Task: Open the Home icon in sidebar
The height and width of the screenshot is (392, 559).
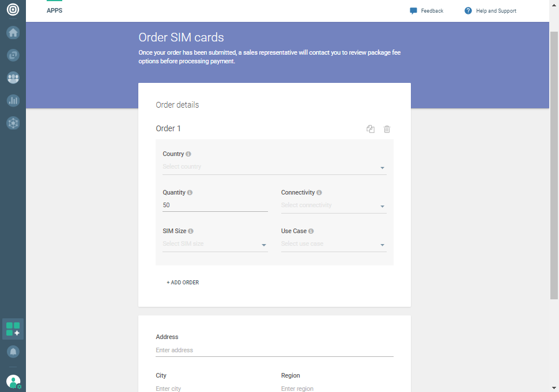Action: (x=13, y=33)
